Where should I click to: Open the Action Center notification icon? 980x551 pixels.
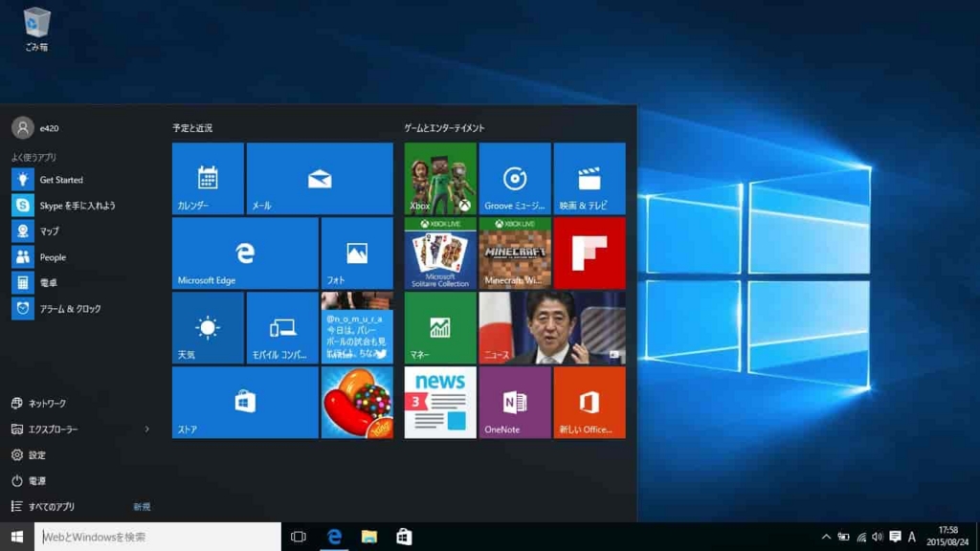pos(895,537)
